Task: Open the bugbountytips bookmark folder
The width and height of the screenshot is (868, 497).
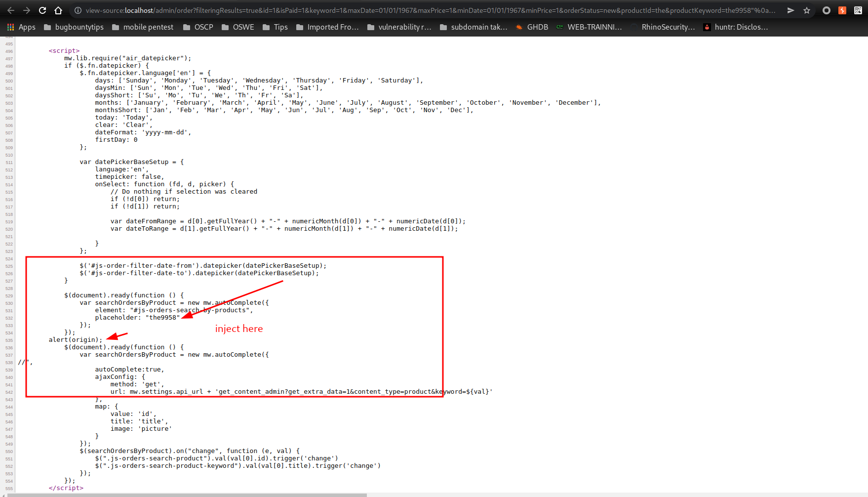Action: click(74, 27)
